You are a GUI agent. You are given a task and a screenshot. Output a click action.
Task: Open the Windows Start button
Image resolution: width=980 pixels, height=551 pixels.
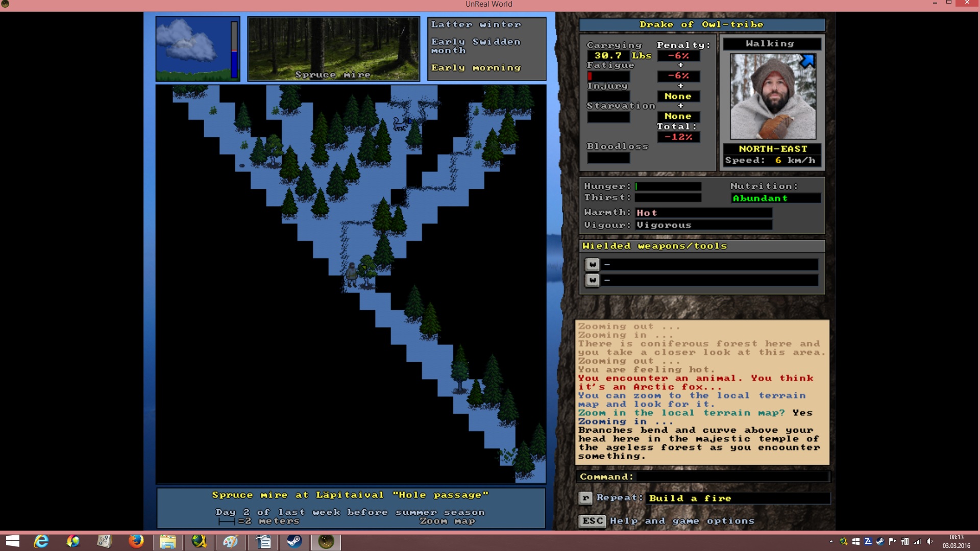coord(12,541)
